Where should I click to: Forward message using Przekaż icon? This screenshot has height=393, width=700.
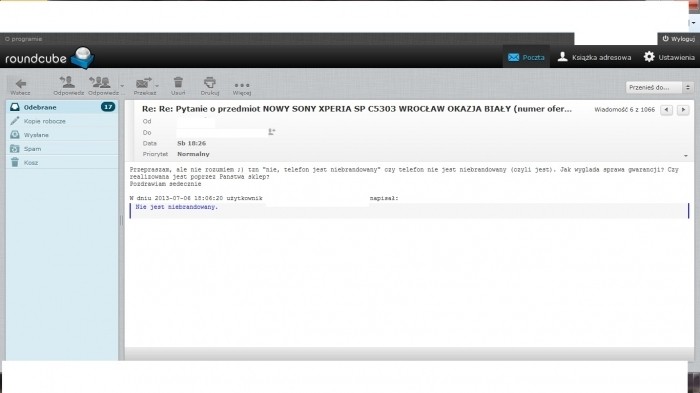(144, 86)
